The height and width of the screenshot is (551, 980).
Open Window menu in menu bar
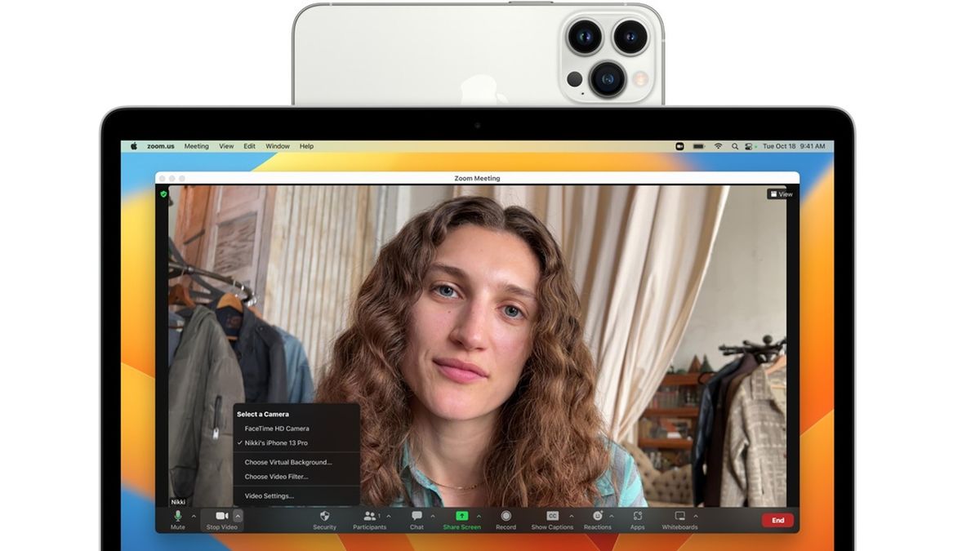tap(278, 146)
